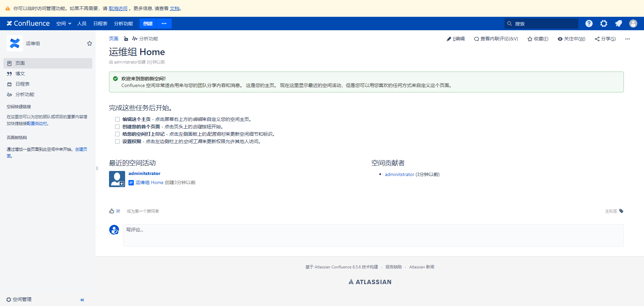Open 人员 in the top navigation
The width and height of the screenshot is (644, 306).
tap(82, 24)
